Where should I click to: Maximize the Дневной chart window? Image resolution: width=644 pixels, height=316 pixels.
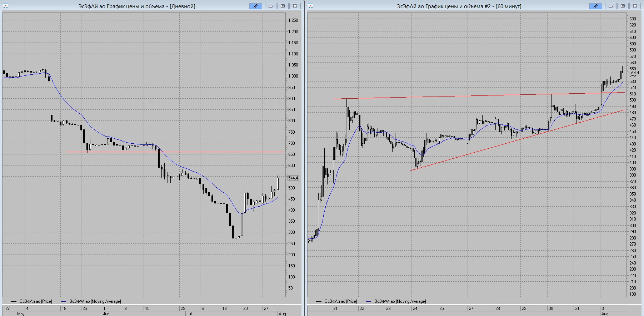283,6
